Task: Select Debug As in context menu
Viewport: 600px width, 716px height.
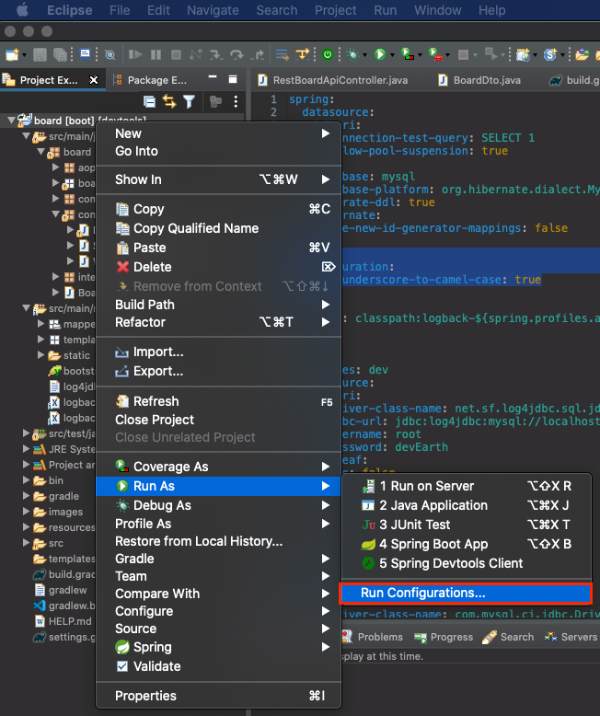Action: click(218, 505)
